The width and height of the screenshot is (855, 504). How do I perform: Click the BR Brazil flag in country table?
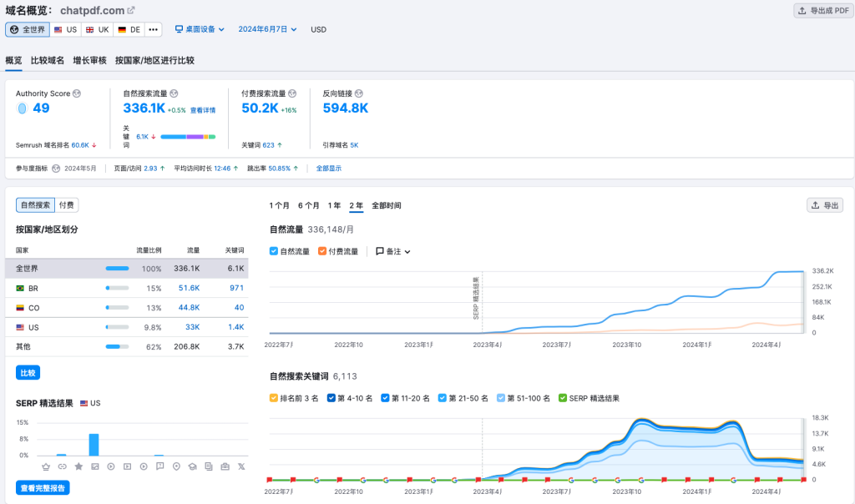tap(20, 288)
